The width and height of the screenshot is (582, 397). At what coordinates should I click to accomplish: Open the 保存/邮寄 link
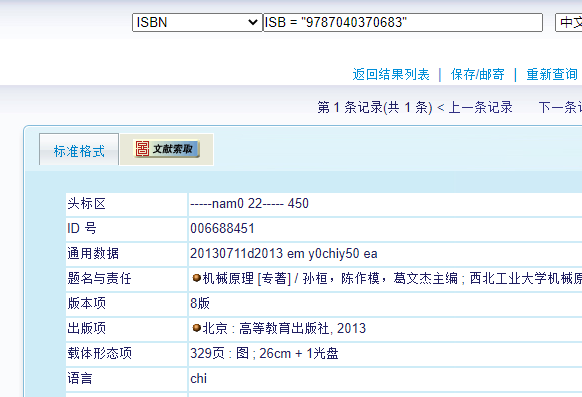[477, 75]
